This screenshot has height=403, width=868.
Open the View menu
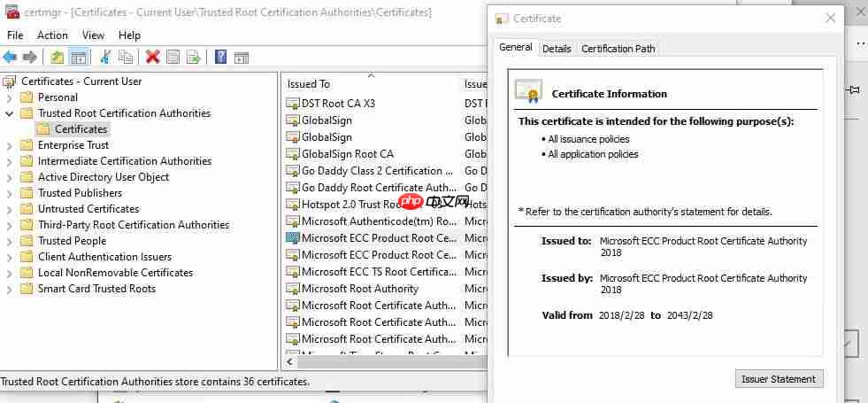coord(93,35)
